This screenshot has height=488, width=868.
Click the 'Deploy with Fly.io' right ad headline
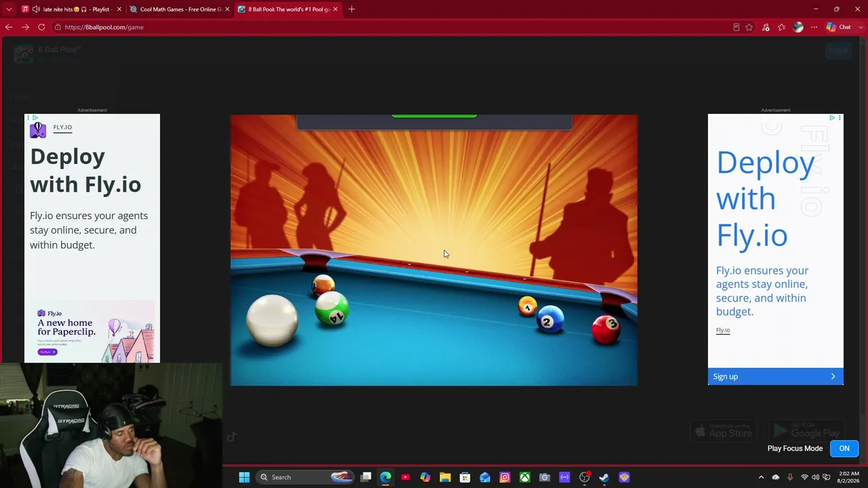point(766,199)
